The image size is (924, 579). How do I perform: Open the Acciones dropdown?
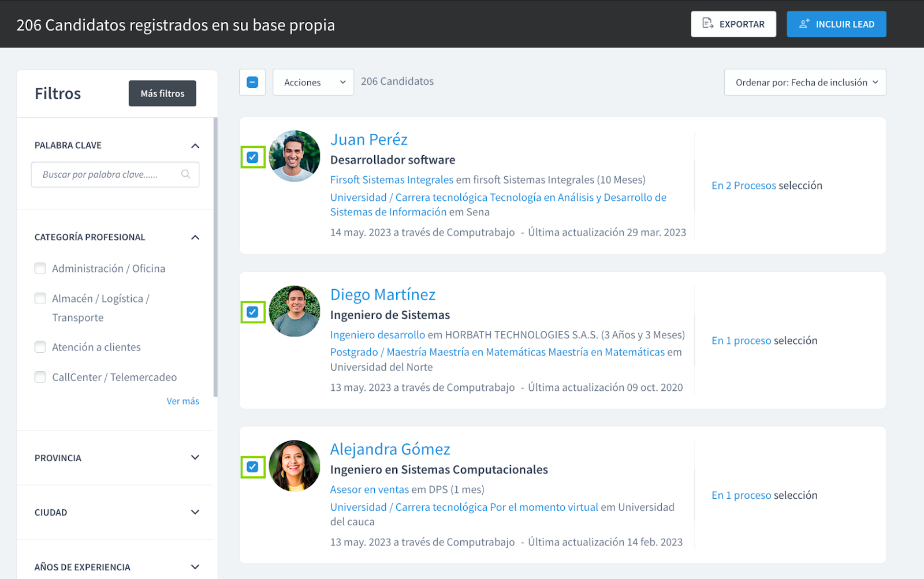tap(313, 83)
